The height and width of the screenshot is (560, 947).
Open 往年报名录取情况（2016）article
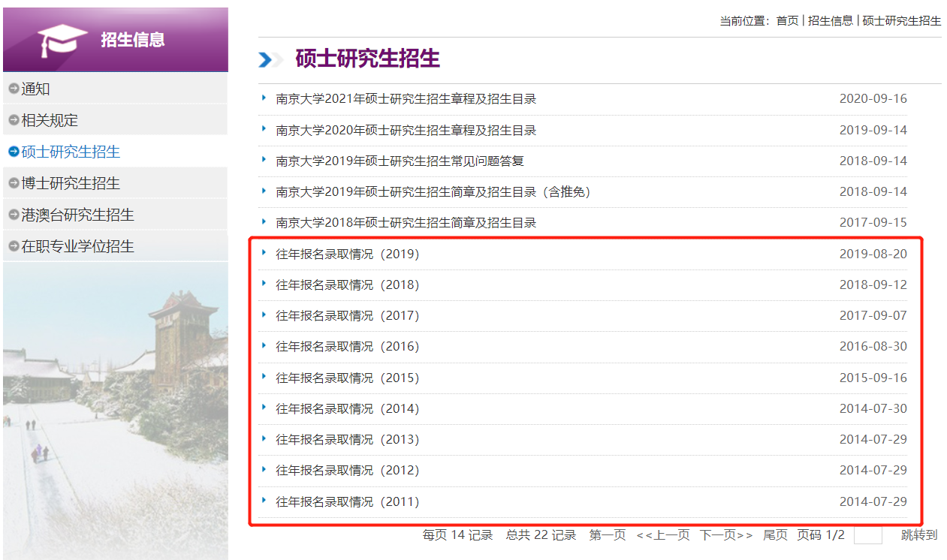(x=348, y=347)
